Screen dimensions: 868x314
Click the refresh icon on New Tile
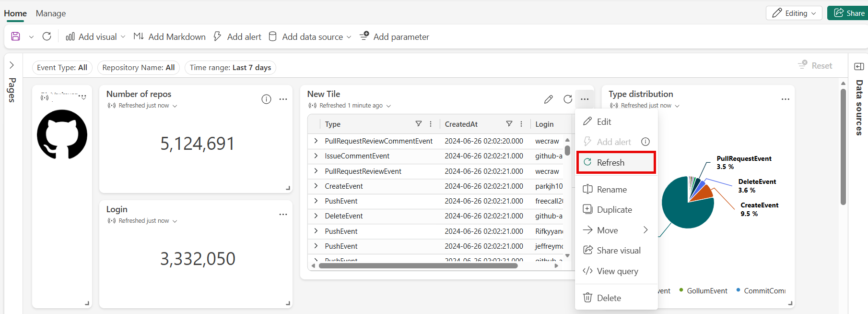568,99
